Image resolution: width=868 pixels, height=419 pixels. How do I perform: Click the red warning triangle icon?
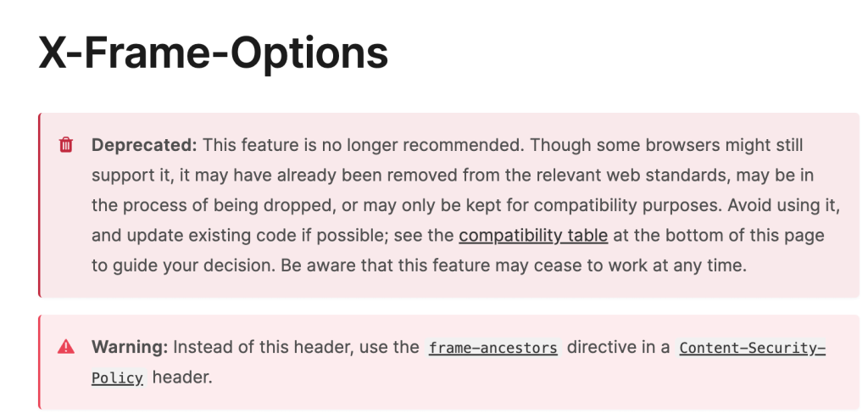pyautogui.click(x=66, y=347)
